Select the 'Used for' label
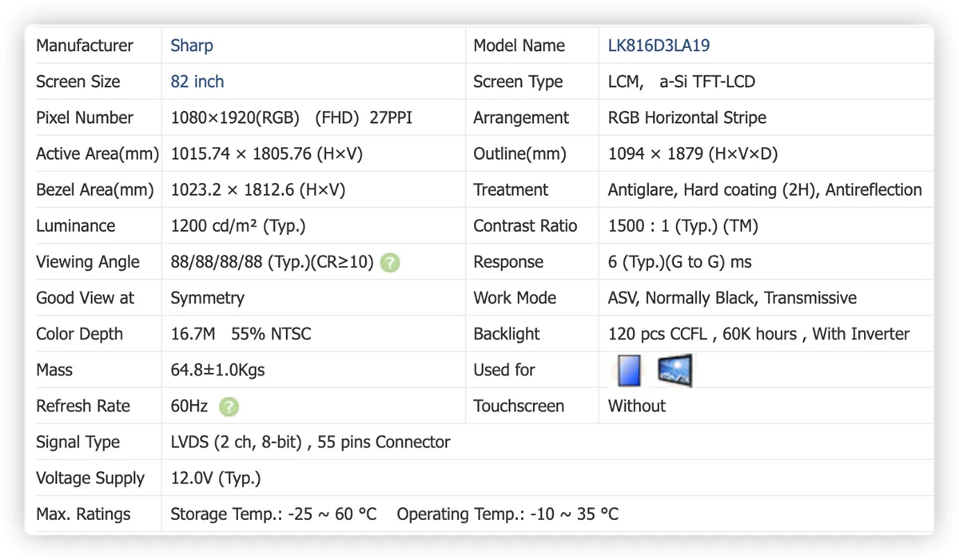Image resolution: width=959 pixels, height=560 pixels. point(504,370)
